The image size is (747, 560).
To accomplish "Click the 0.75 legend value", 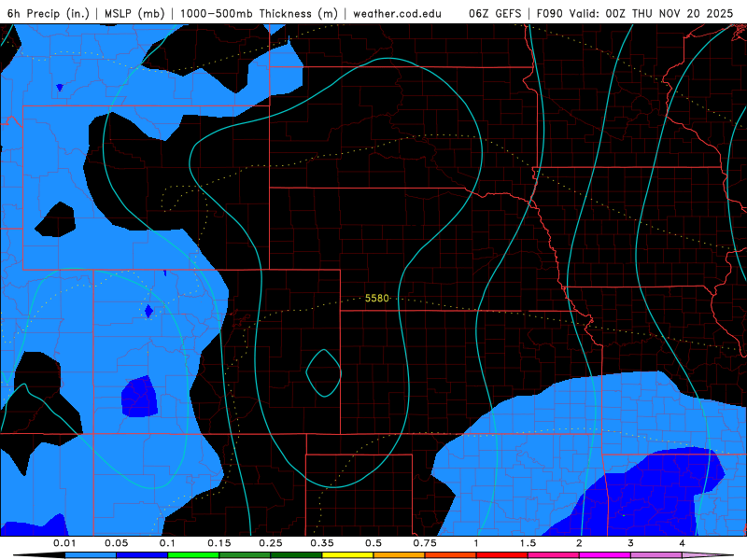I will [x=425, y=543].
